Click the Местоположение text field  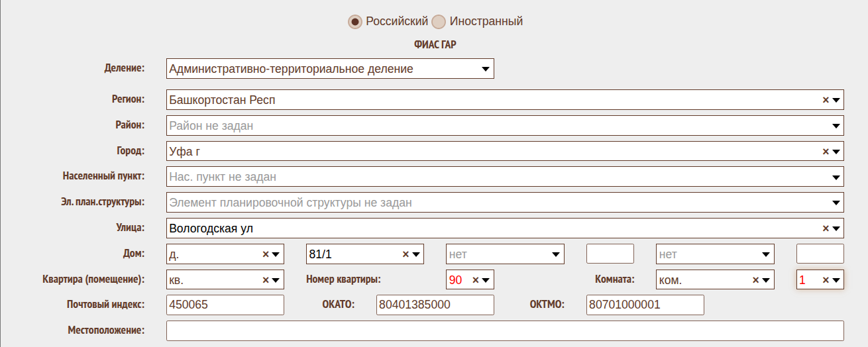(x=504, y=331)
